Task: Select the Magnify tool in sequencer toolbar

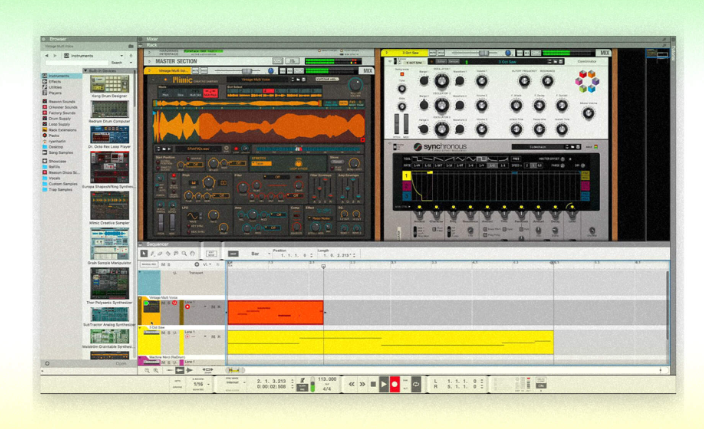Action: tap(184, 254)
